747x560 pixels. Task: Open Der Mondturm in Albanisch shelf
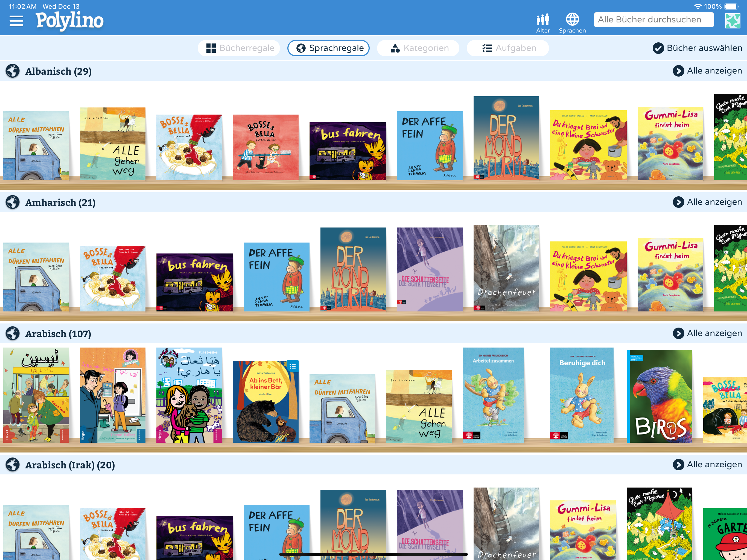tap(506, 138)
